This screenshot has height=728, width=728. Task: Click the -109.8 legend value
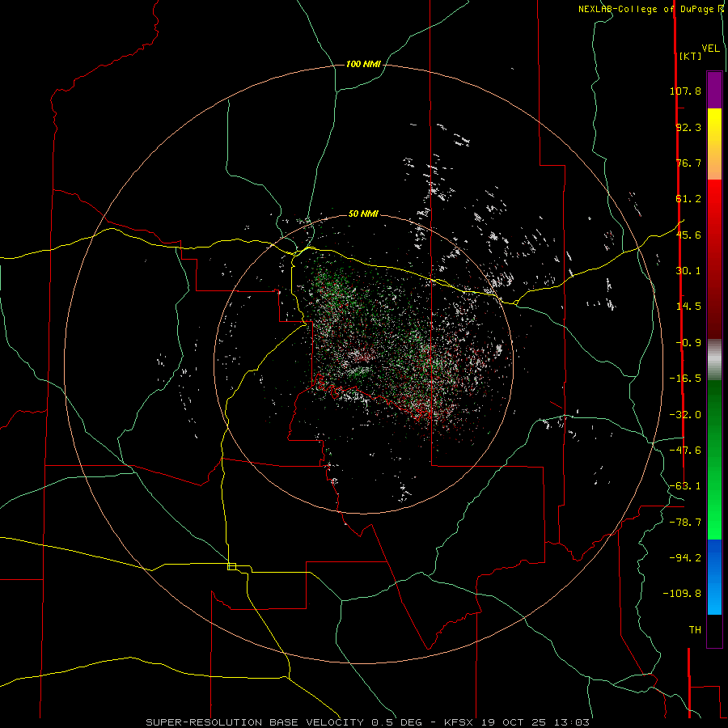click(682, 594)
